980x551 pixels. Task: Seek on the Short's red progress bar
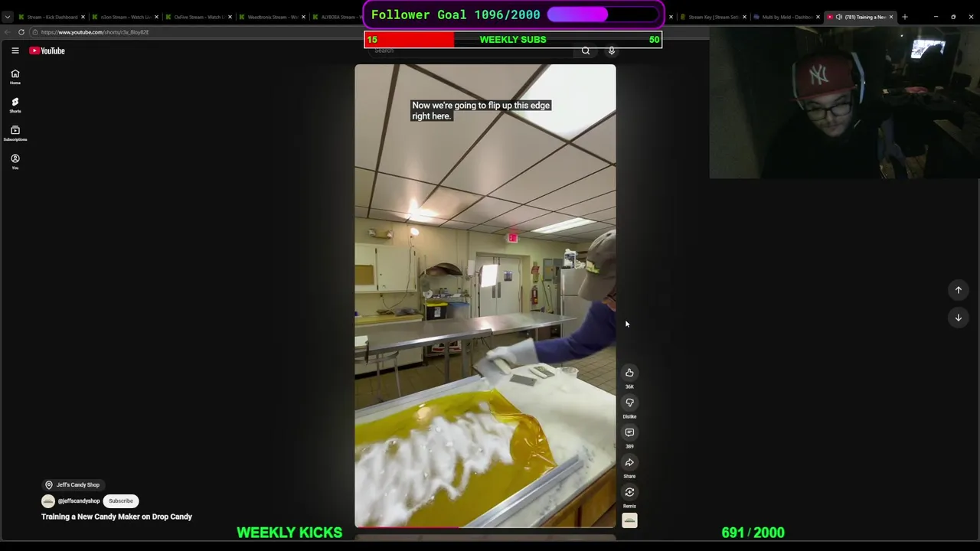click(485, 527)
